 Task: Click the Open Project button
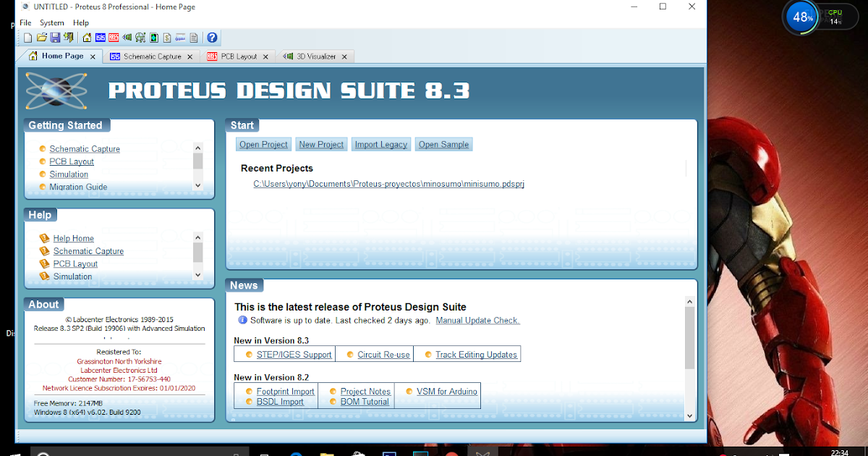click(x=264, y=144)
